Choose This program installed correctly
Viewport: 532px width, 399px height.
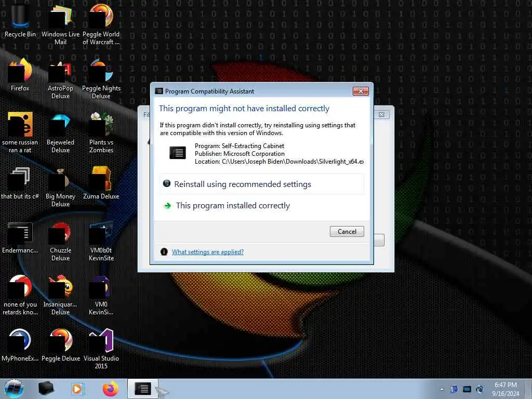point(262,206)
